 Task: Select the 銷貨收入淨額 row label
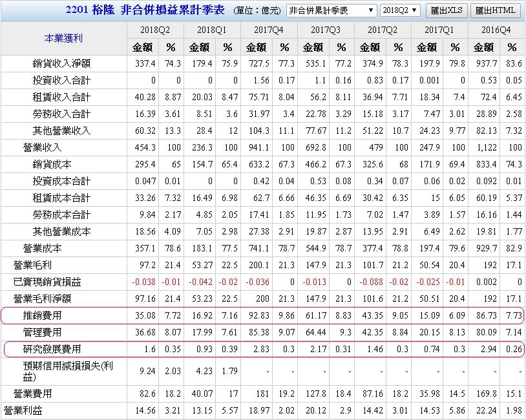click(x=61, y=63)
